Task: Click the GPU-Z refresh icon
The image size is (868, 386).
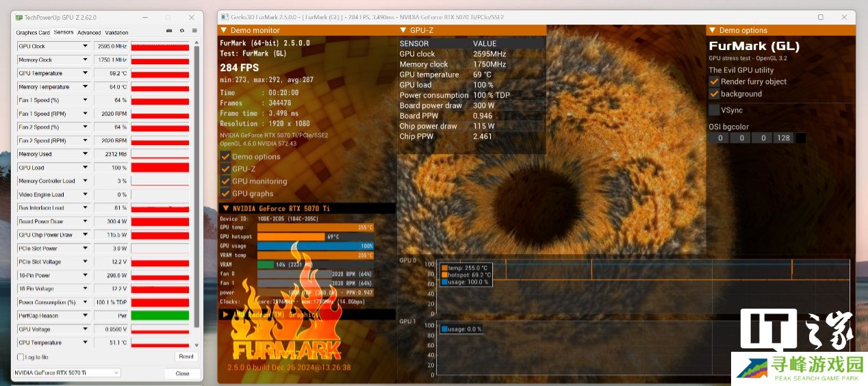Action: (x=182, y=31)
